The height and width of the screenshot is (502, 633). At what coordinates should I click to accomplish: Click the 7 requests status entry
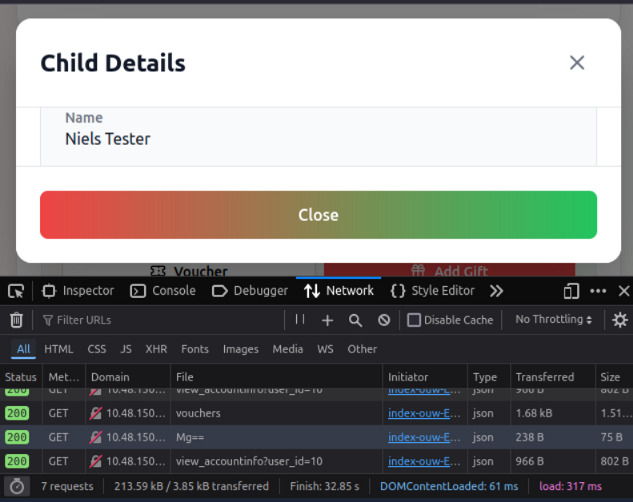coord(67,486)
